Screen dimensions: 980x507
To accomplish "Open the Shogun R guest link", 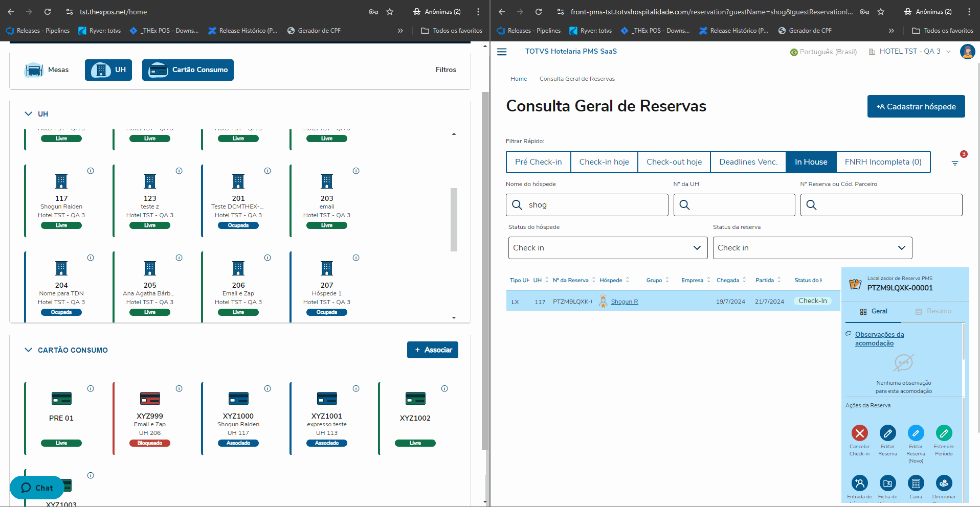I will point(625,302).
